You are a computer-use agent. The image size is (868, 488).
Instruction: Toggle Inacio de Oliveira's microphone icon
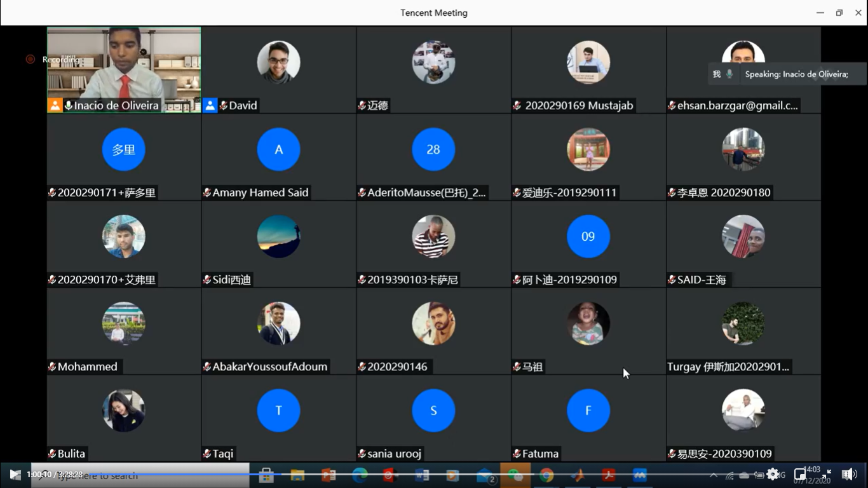click(68, 105)
